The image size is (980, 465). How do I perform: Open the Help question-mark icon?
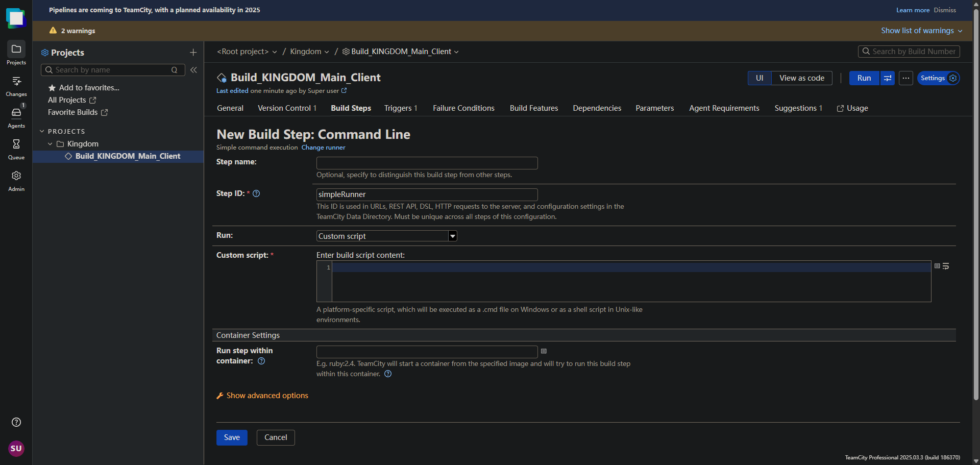[16, 422]
